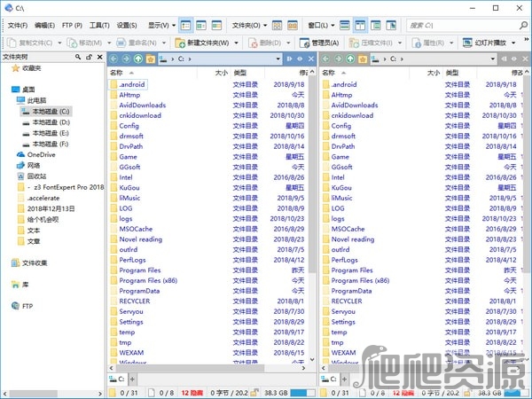This screenshot has width=532, height=399.
Task: Click the 新建文件夹 folder-plus icon
Action: click(x=180, y=43)
